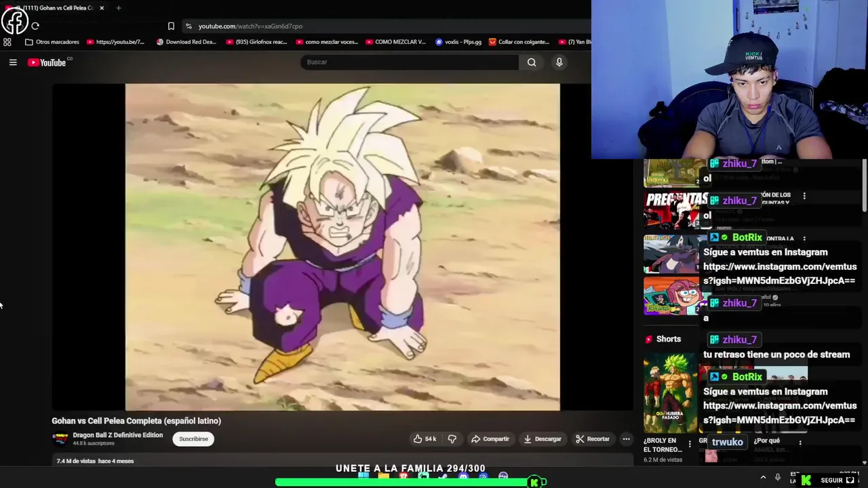Click the Windows Start button in taskbar
Image resolution: width=868 pixels, height=488 pixels.
click(x=363, y=476)
